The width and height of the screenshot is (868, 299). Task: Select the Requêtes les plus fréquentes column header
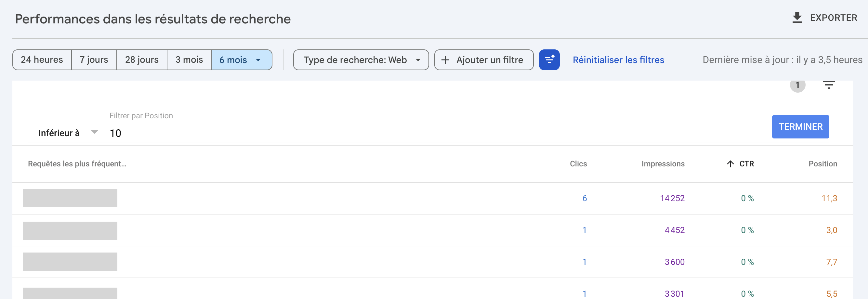pyautogui.click(x=77, y=164)
